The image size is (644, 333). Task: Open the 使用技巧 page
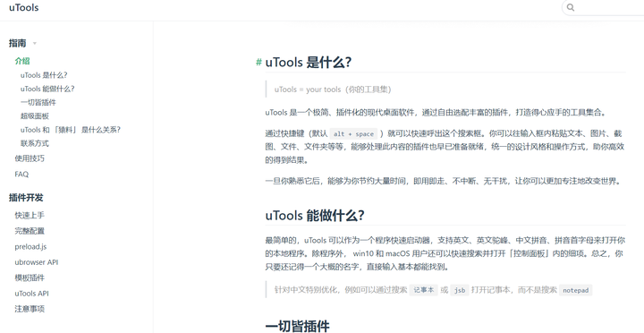(30, 158)
